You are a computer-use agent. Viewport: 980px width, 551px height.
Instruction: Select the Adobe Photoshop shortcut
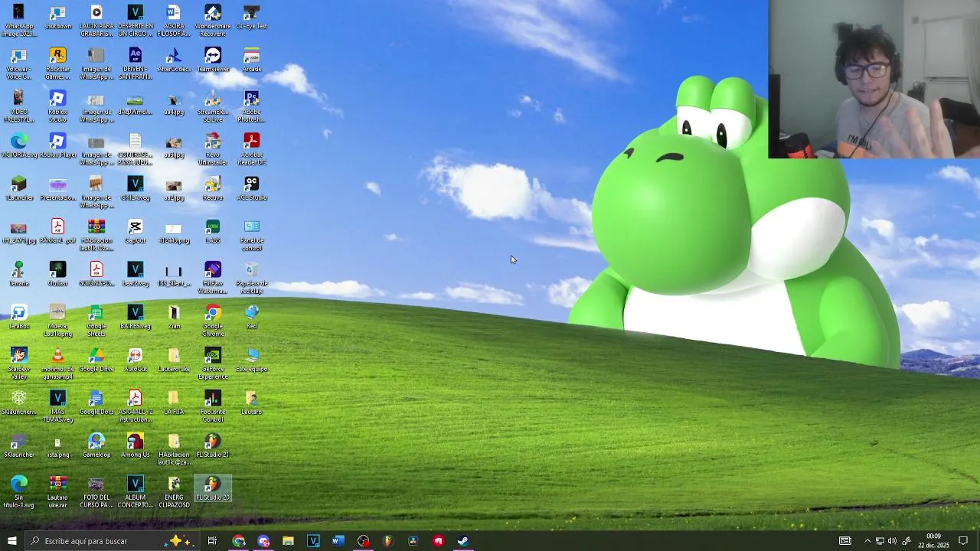252,106
